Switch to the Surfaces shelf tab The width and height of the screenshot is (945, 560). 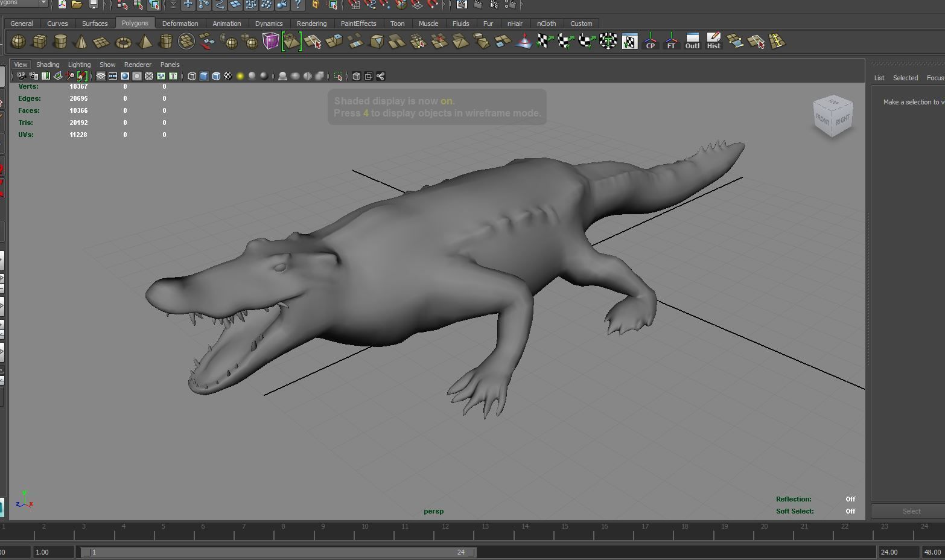point(95,24)
